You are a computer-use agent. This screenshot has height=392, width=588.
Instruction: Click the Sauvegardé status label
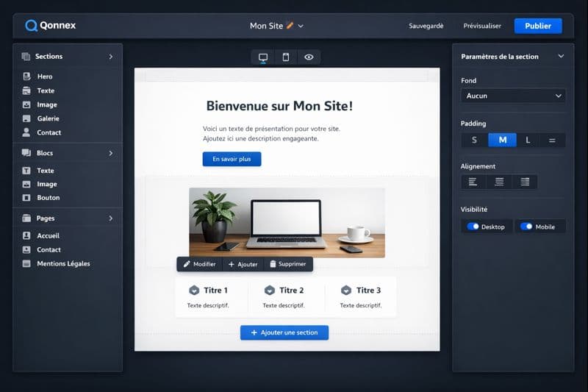click(x=426, y=26)
